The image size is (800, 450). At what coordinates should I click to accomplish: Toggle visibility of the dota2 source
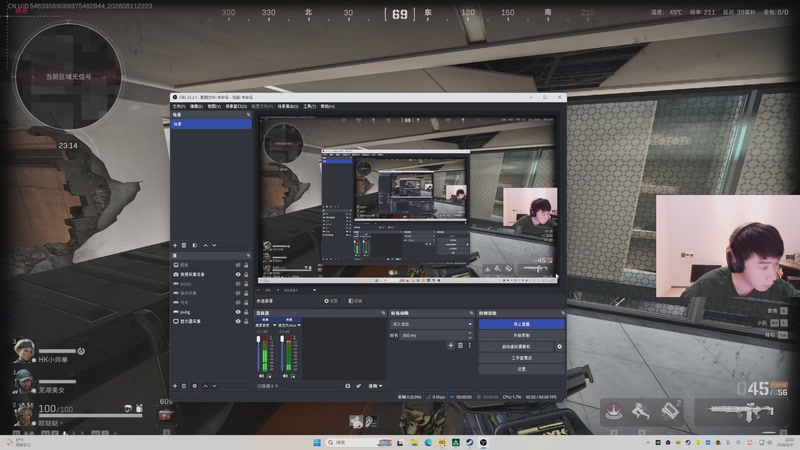coord(238,284)
